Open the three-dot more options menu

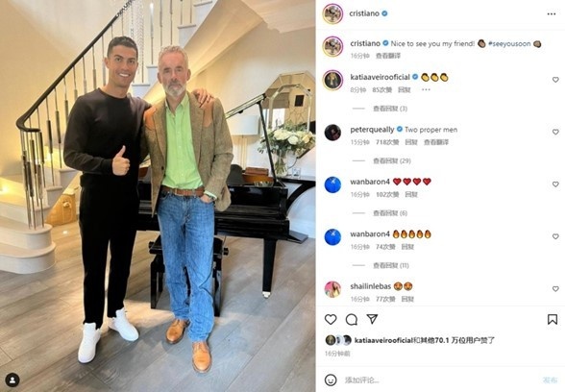[552, 13]
